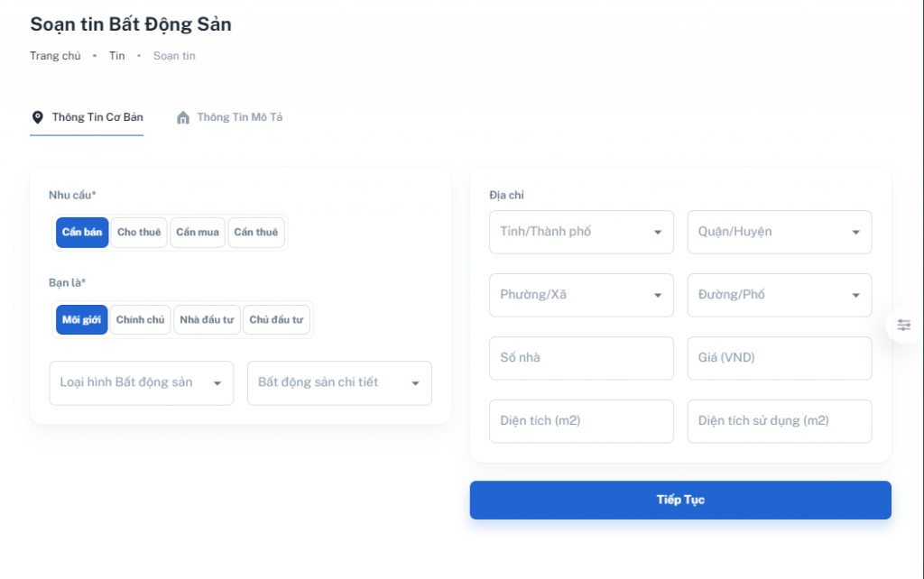This screenshot has height=579, width=924.
Task: Open the Bất động sản chi tiết dropdown
Action: click(339, 383)
